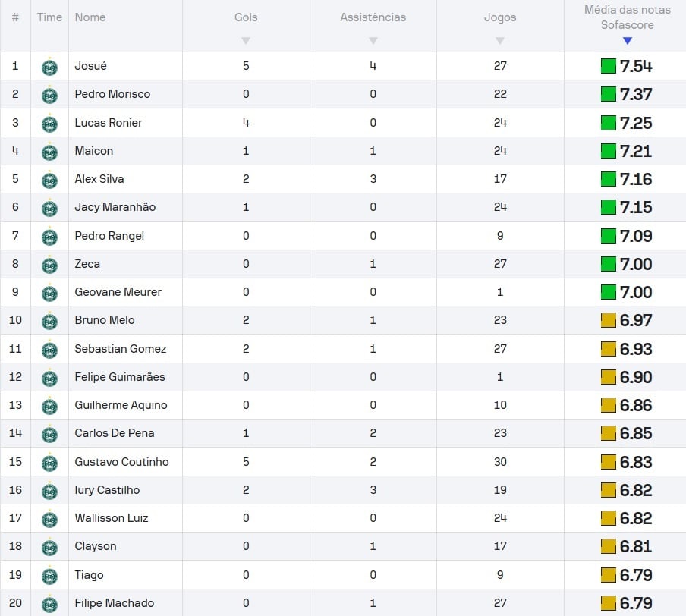Click the Time column header

coord(49,17)
